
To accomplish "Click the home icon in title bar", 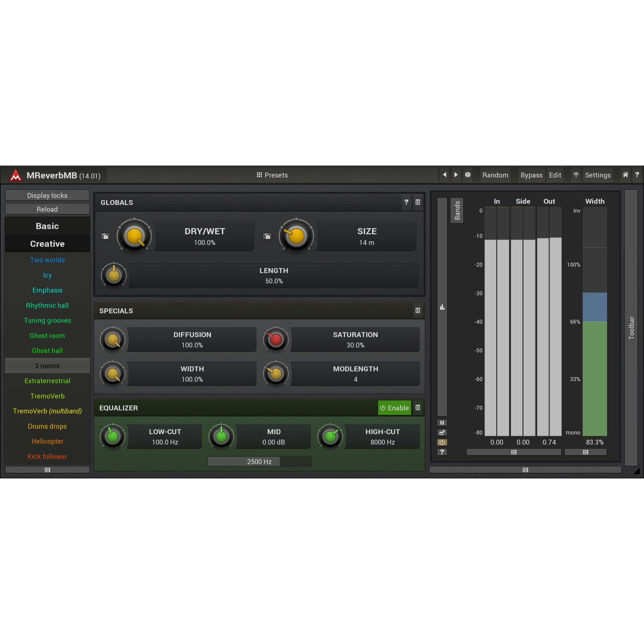I will click(x=625, y=175).
